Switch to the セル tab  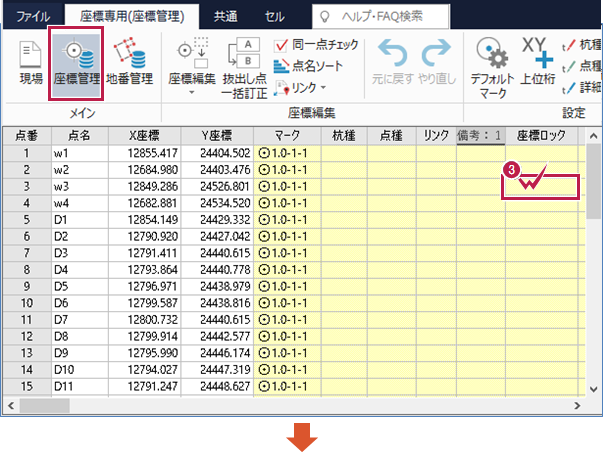275,17
